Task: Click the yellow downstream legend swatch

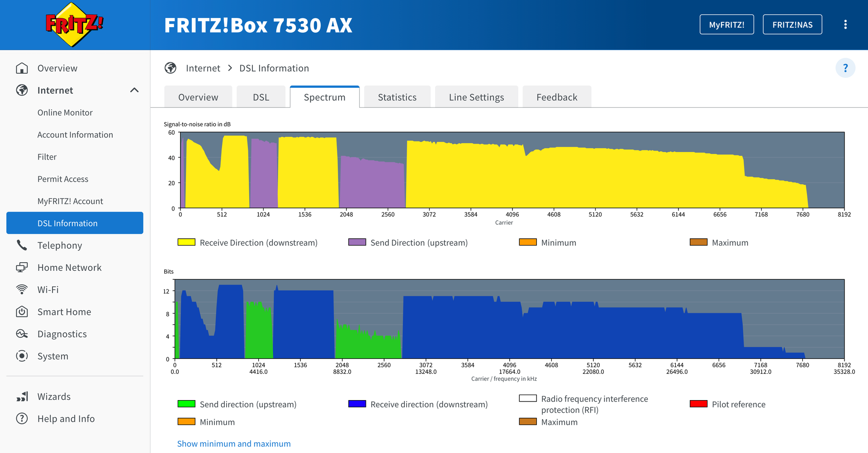Action: [x=186, y=242]
